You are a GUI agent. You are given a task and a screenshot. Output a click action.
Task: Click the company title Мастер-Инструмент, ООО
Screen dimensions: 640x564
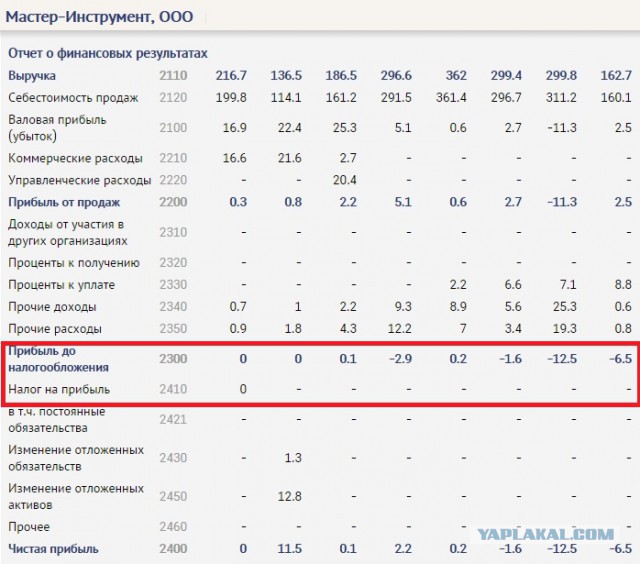point(99,17)
